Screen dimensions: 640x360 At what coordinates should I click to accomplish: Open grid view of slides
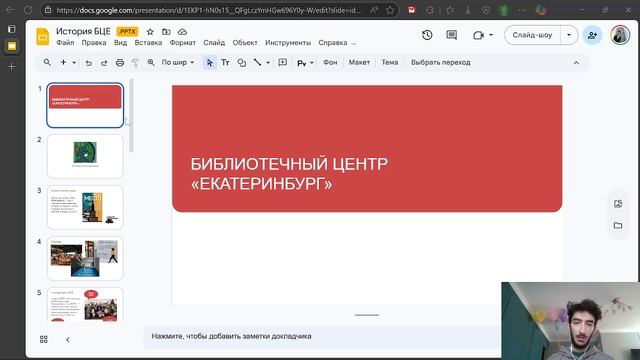(x=44, y=339)
